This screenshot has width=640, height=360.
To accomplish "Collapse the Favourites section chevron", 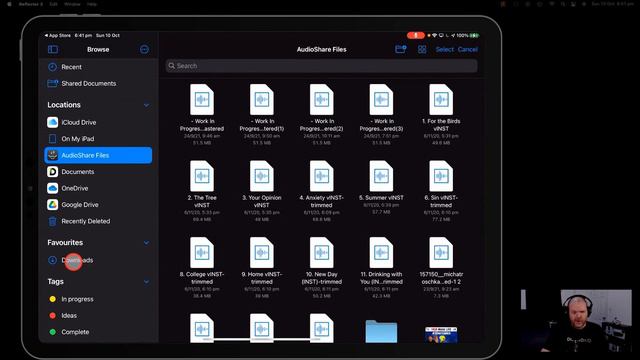I will (147, 243).
